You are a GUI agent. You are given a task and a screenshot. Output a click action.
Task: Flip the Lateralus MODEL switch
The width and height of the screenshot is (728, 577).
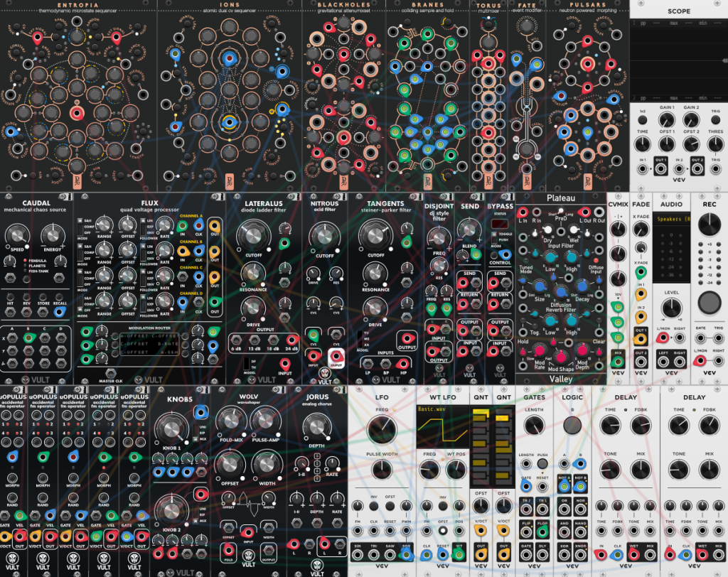247,364
